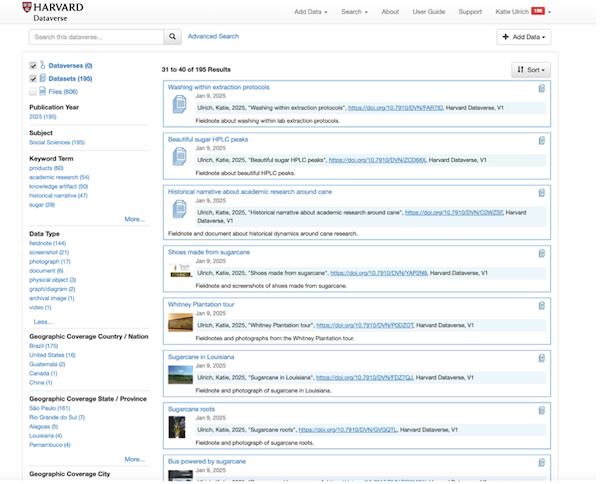Filter by keyword academic research (54)
The width and height of the screenshot is (600, 484).
point(59,177)
